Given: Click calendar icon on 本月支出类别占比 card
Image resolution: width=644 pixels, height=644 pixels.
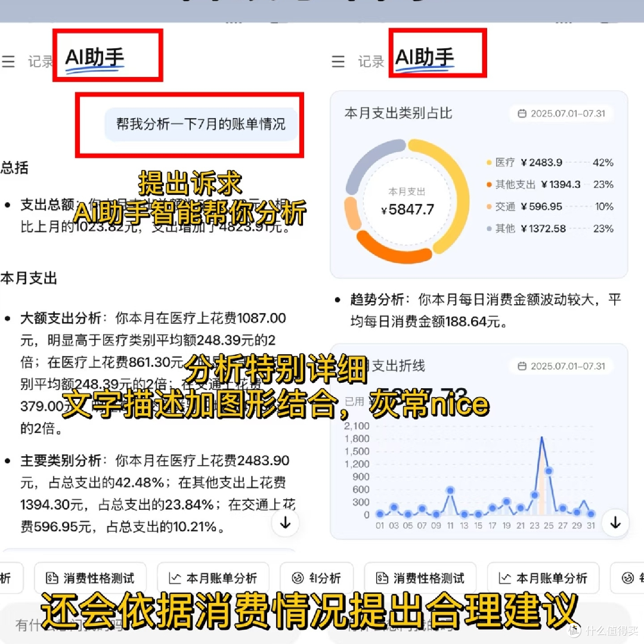Looking at the screenshot, I should pos(522,113).
